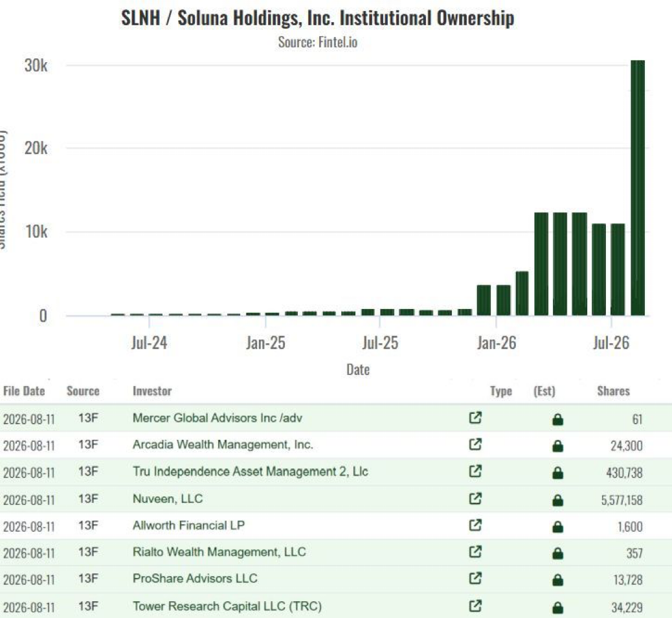This screenshot has height=618, width=672.
Task: Click the chart title SLNH / Soluna Holdings
Action: [318, 18]
